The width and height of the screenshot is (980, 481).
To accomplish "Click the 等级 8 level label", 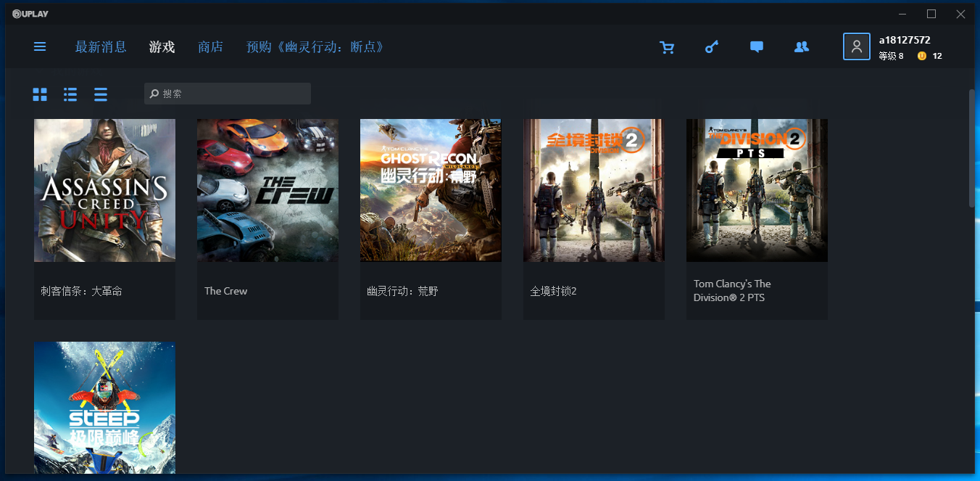I will (891, 56).
